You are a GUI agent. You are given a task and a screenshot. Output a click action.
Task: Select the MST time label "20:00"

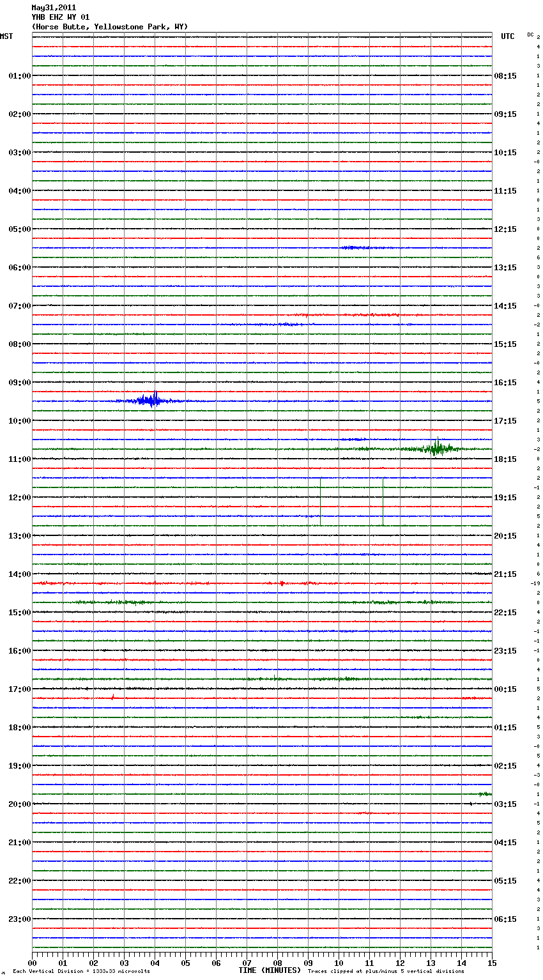[20, 804]
